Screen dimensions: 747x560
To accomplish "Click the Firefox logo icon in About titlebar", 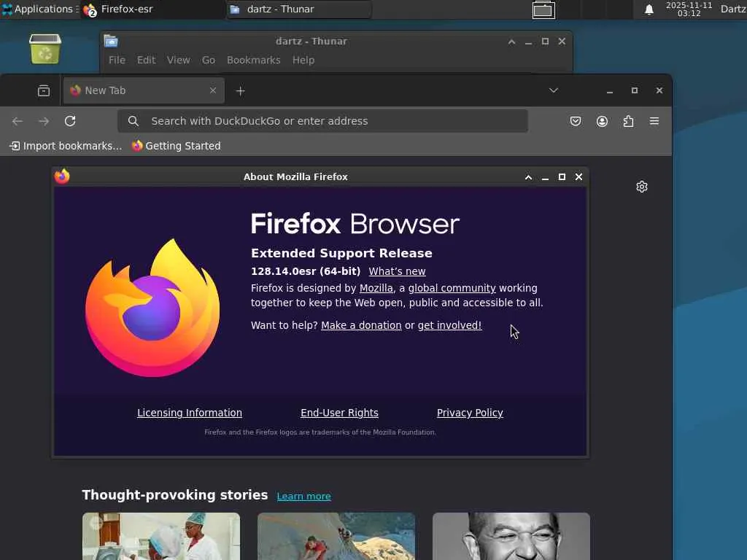I will (x=62, y=176).
